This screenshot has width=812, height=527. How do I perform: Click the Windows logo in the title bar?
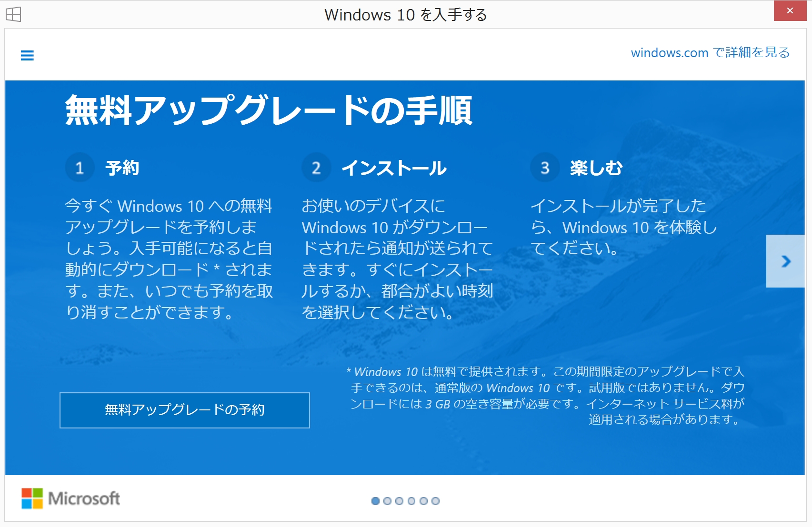[x=14, y=14]
